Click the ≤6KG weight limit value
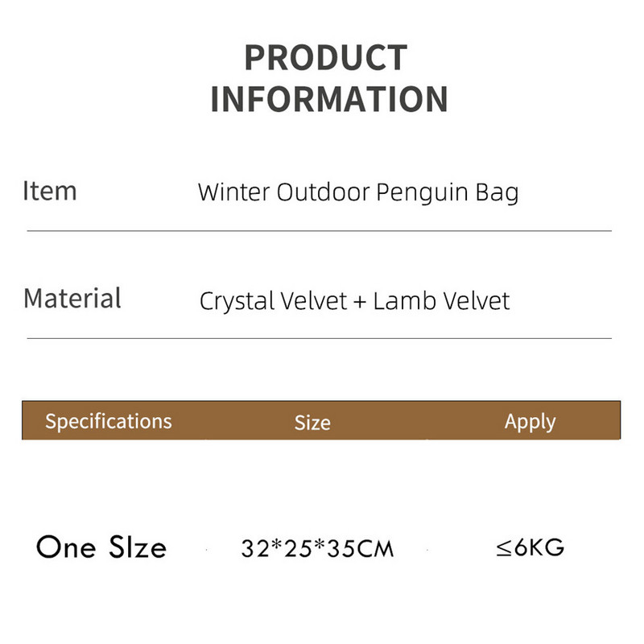Screen dimensions: 644x644 click(x=530, y=548)
